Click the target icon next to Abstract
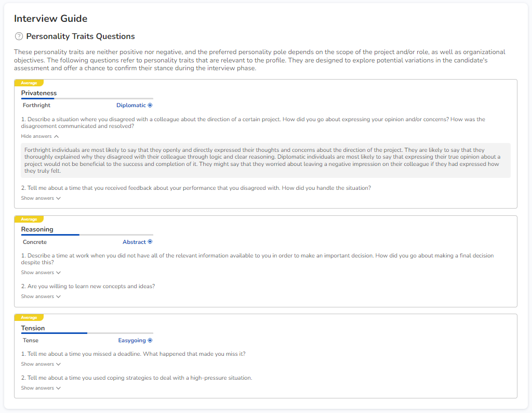 point(150,242)
